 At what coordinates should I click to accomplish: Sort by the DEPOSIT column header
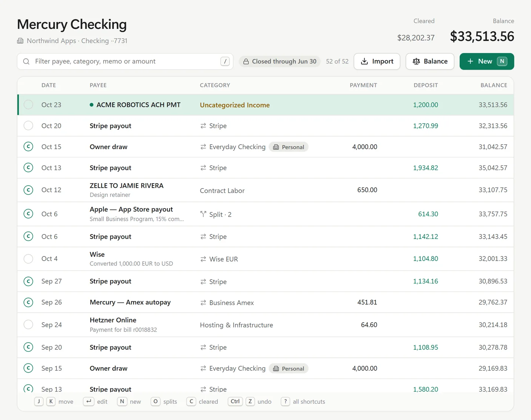426,85
